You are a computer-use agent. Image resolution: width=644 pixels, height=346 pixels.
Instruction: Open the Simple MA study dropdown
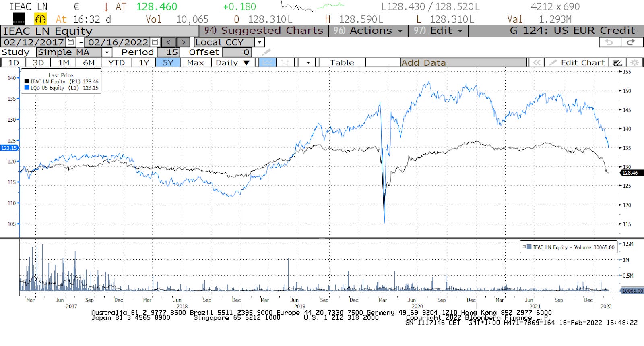click(107, 52)
